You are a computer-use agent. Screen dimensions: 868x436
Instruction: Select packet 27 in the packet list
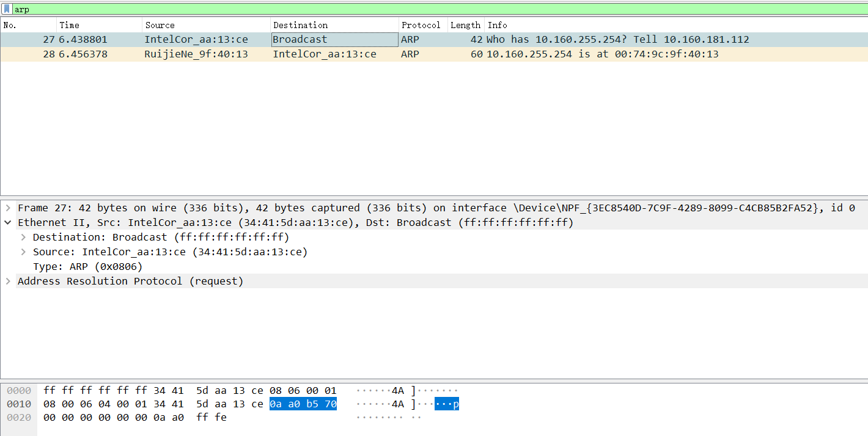434,40
